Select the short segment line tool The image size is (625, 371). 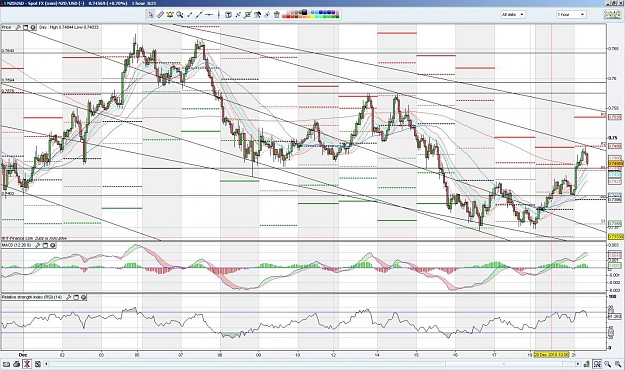point(189,15)
